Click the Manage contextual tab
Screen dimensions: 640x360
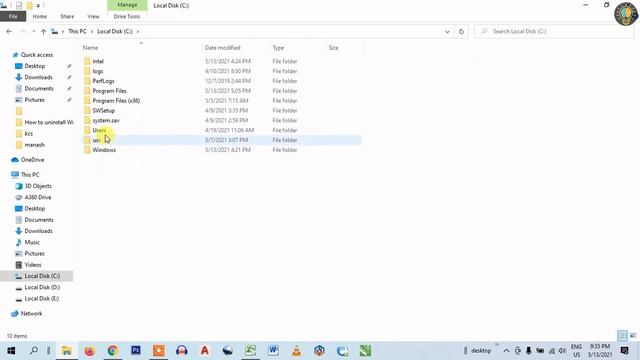coord(127,5)
